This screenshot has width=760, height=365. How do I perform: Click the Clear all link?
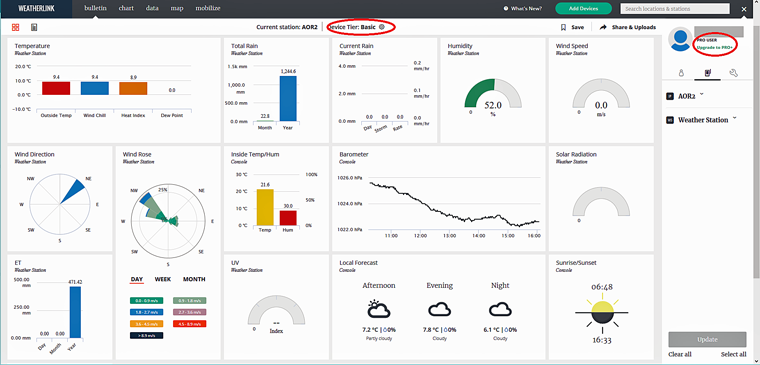[x=680, y=354]
